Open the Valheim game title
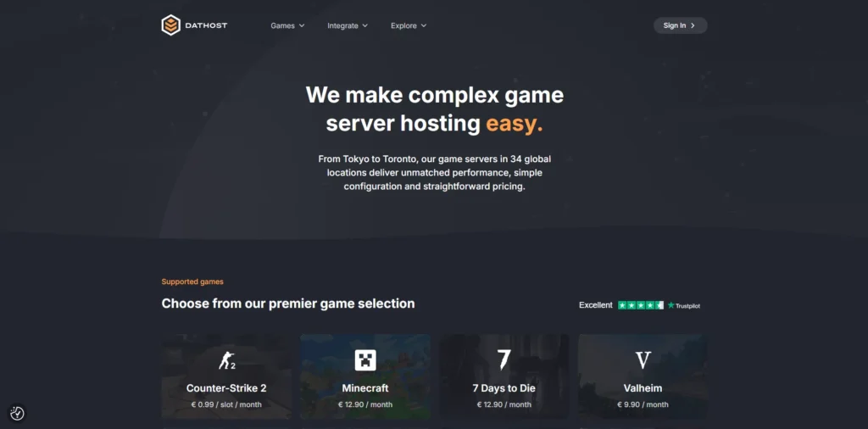Viewport: 868px width, 429px height. pos(643,388)
